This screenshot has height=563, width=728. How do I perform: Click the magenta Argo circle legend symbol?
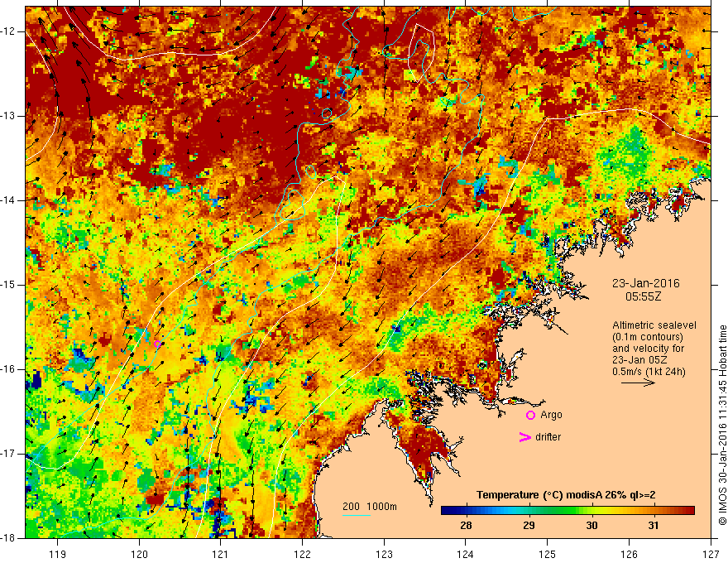[530, 416]
